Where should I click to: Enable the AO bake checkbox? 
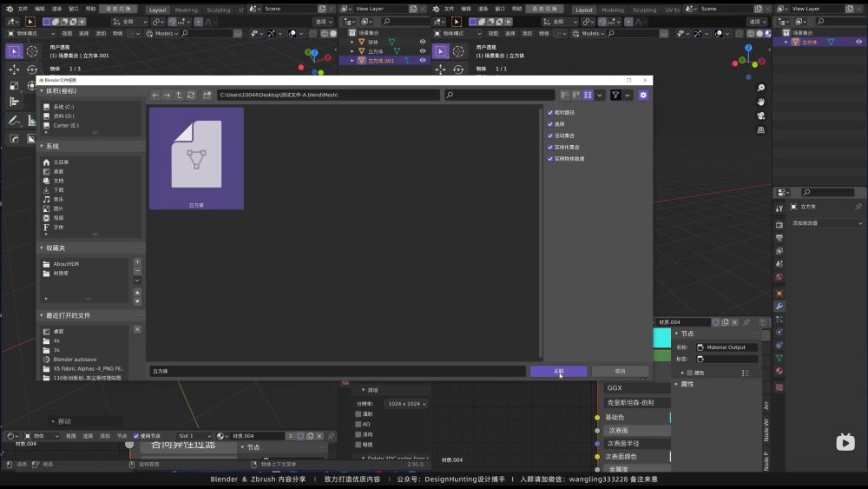click(x=358, y=424)
